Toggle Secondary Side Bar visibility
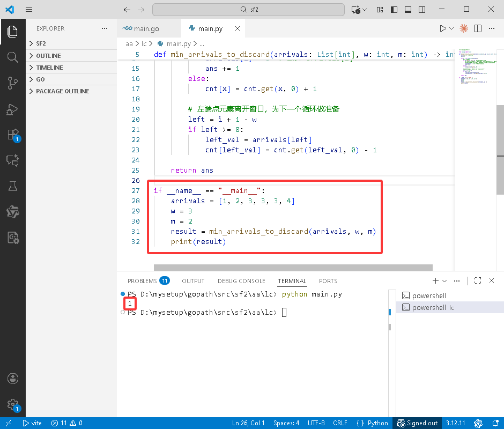This screenshot has height=429, width=504. tap(422, 10)
